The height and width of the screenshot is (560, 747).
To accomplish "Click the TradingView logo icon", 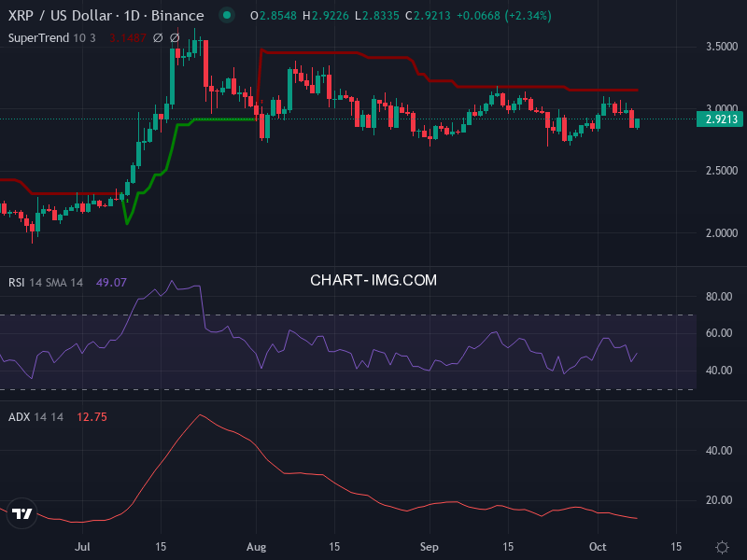I will coord(23,513).
